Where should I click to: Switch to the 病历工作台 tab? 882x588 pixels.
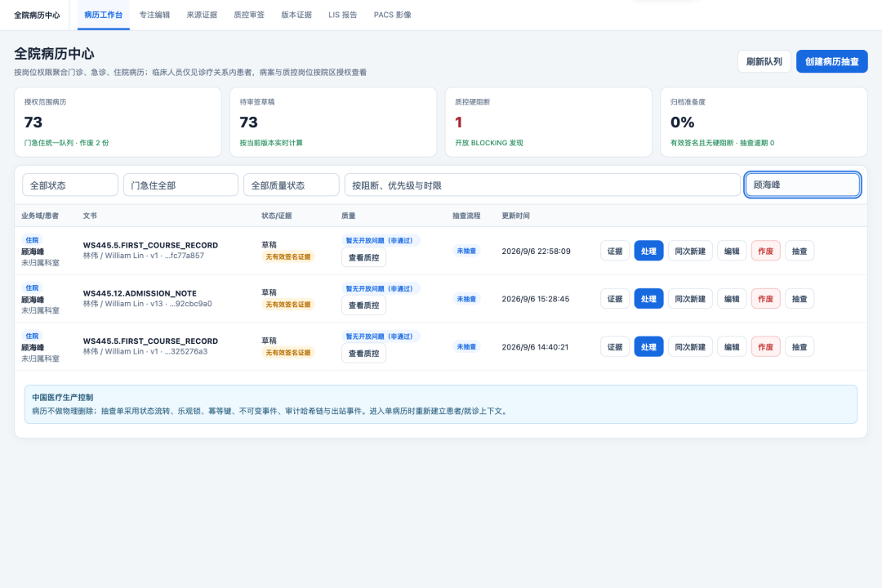click(x=104, y=16)
